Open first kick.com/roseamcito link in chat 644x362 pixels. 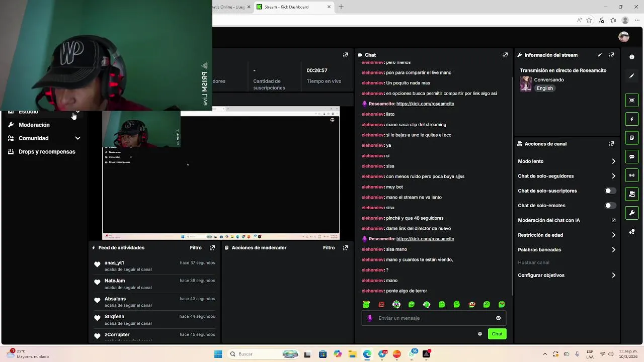pyautogui.click(x=425, y=104)
